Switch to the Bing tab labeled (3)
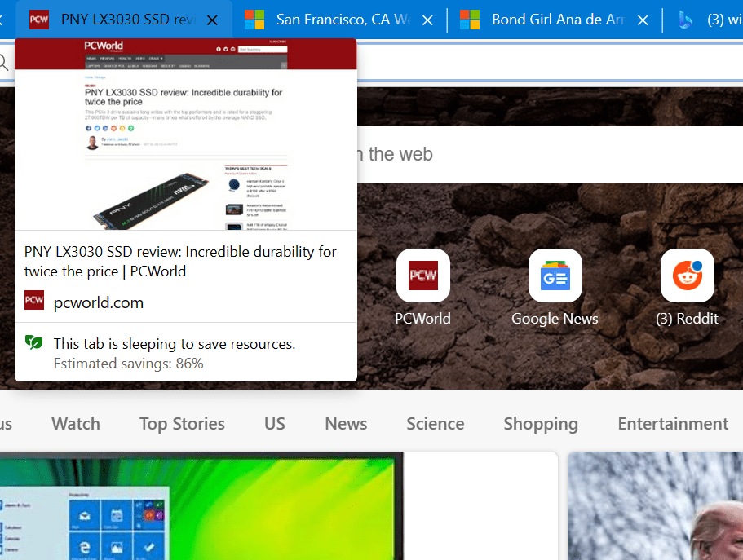 click(704, 20)
